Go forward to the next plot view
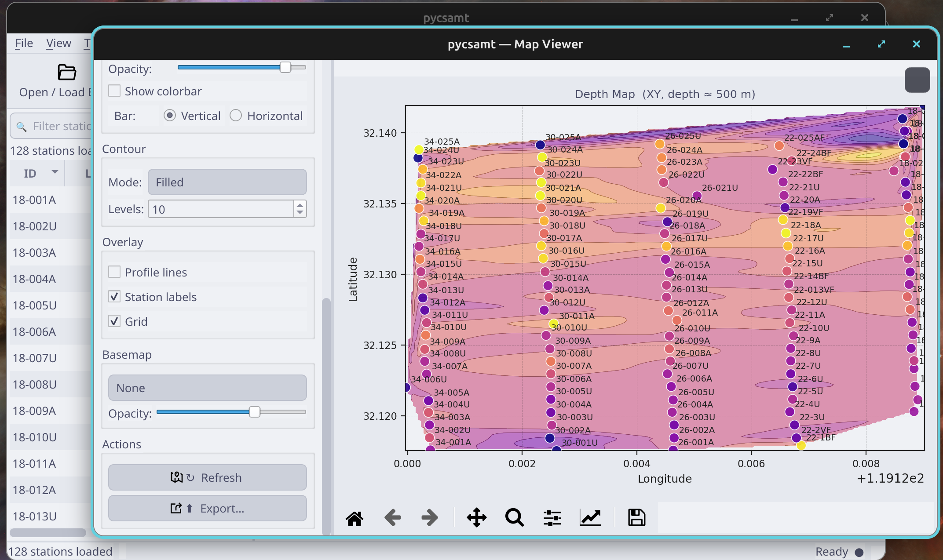The width and height of the screenshot is (943, 560). (430, 518)
